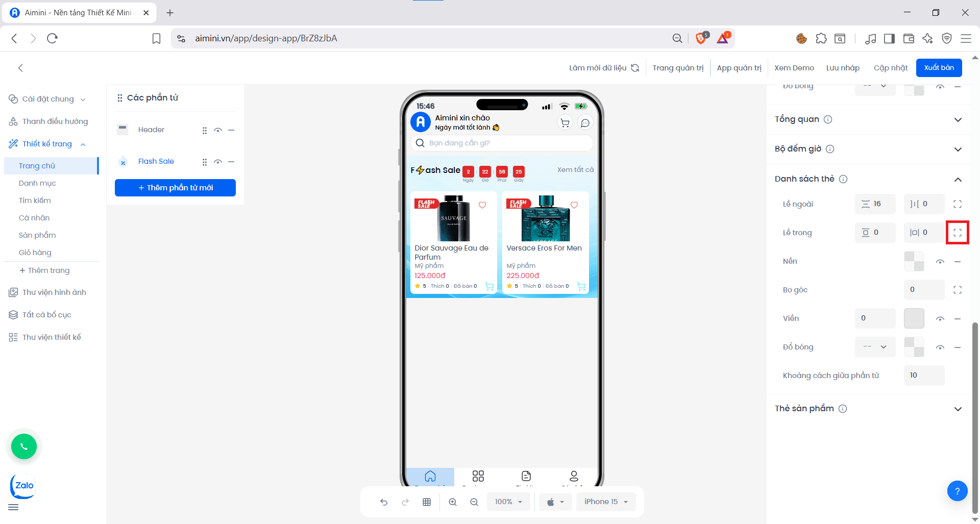This screenshot has height=524, width=980.
Task: Open the Viền border color swatch
Action: point(914,318)
